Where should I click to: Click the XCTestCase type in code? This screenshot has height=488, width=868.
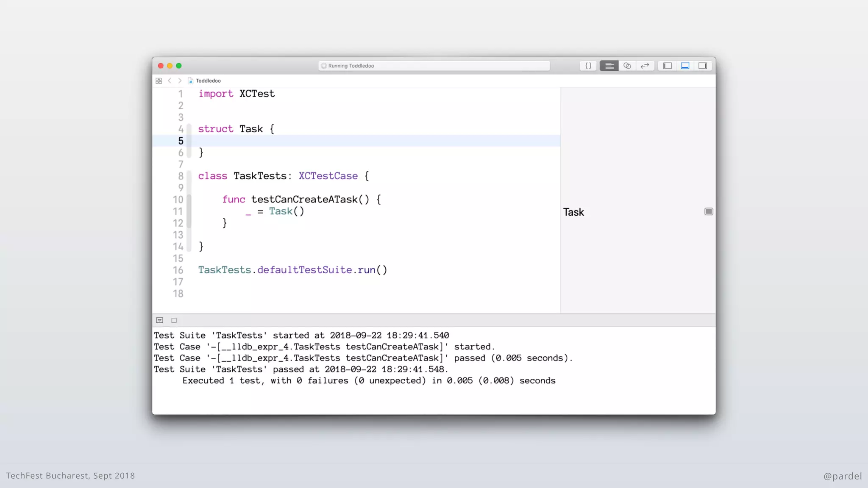click(328, 176)
